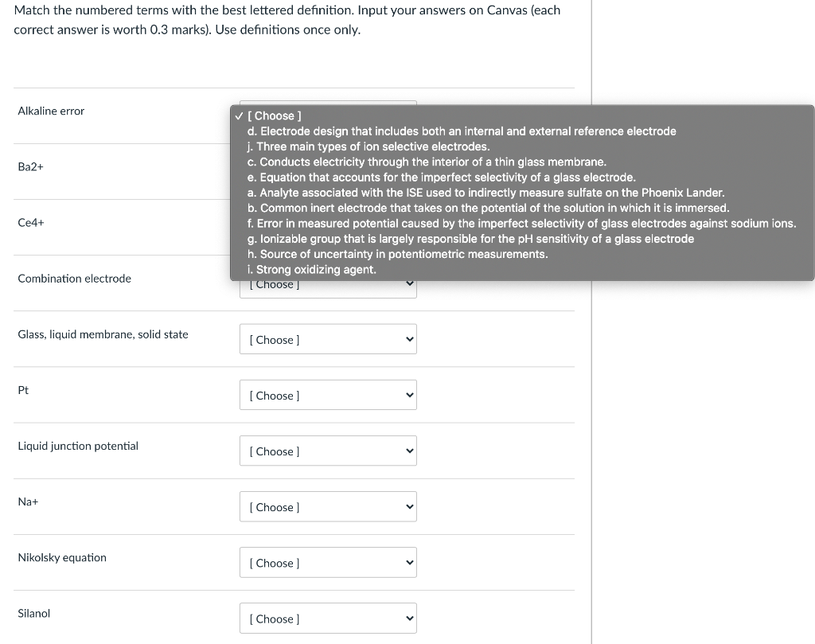Open the Nikolsky equation dropdown

[x=328, y=562]
